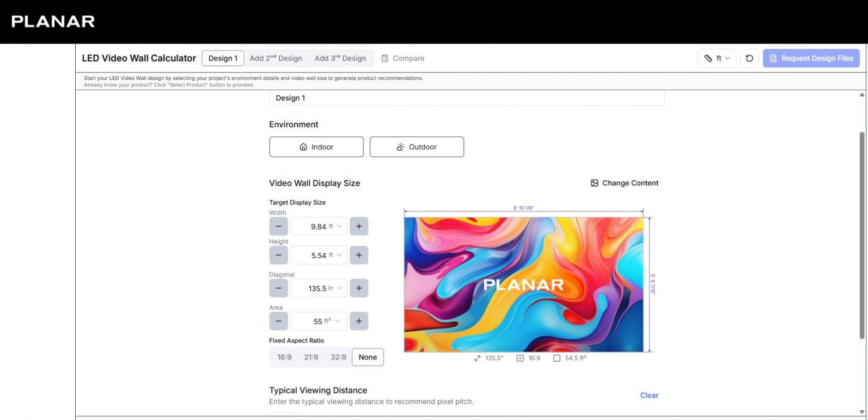Switch to the Design 1 tab
The width and height of the screenshot is (868, 420).
[223, 58]
